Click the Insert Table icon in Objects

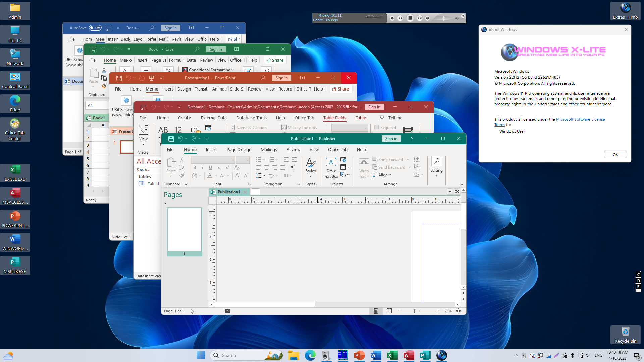[343, 167]
